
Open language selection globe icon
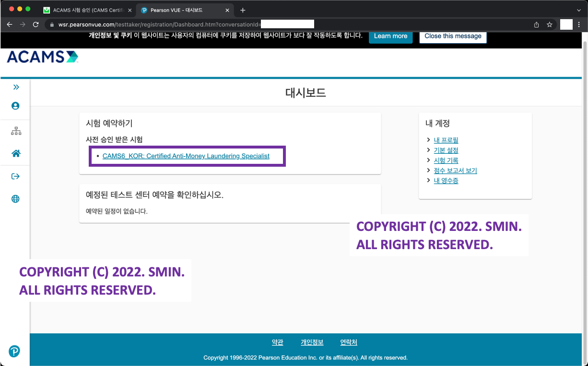click(15, 199)
